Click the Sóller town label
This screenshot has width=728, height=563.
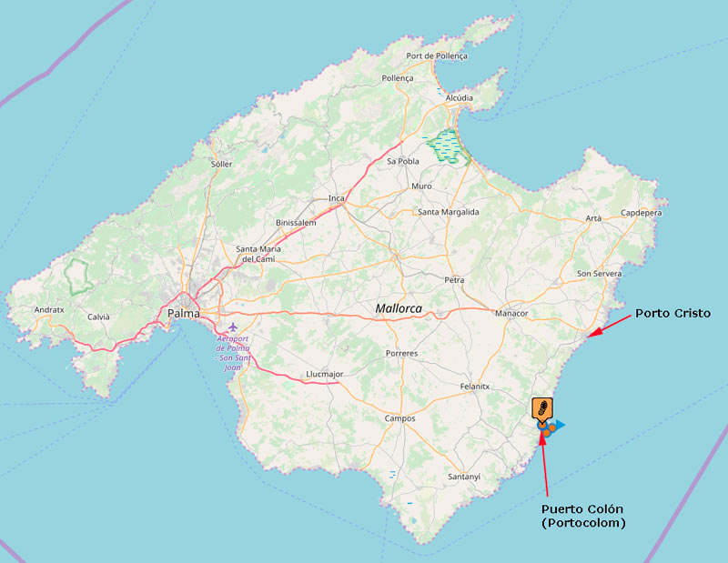pos(221,164)
